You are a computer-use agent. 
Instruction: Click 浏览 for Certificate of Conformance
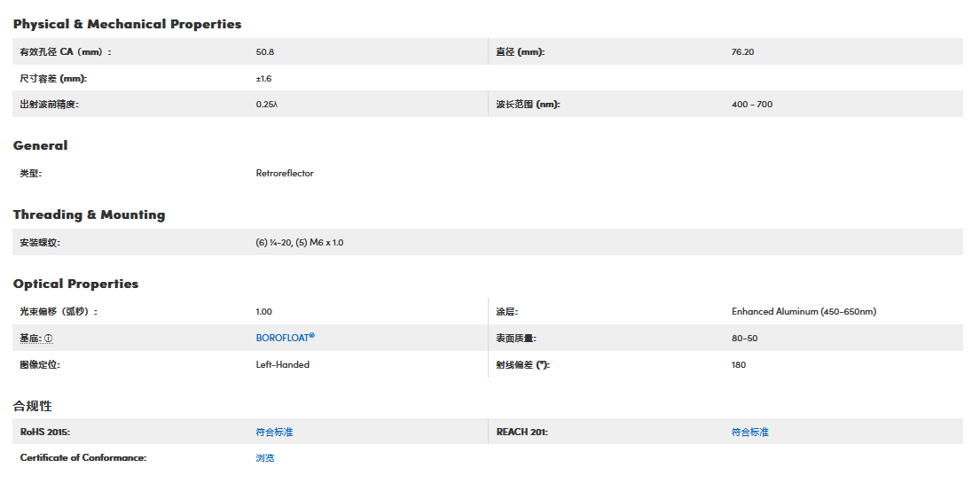pyautogui.click(x=265, y=457)
